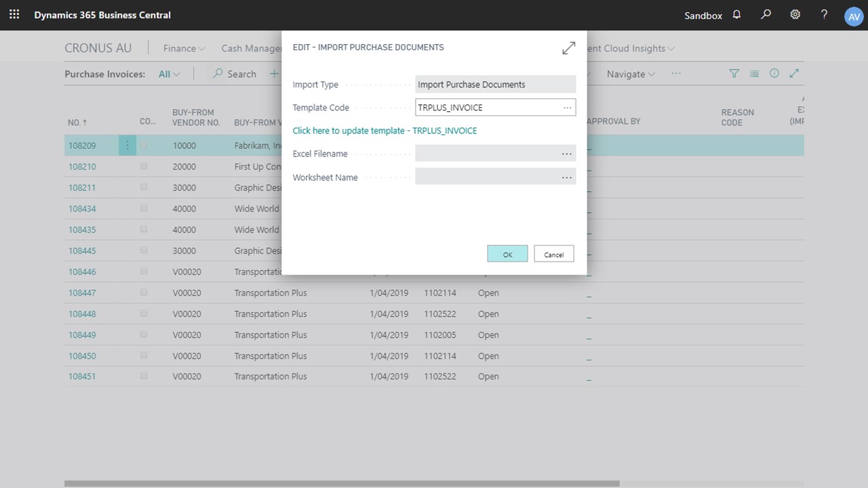Toggle checkbox in invoice 108448 row
This screenshot has height=488, width=868.
pos(144,313)
